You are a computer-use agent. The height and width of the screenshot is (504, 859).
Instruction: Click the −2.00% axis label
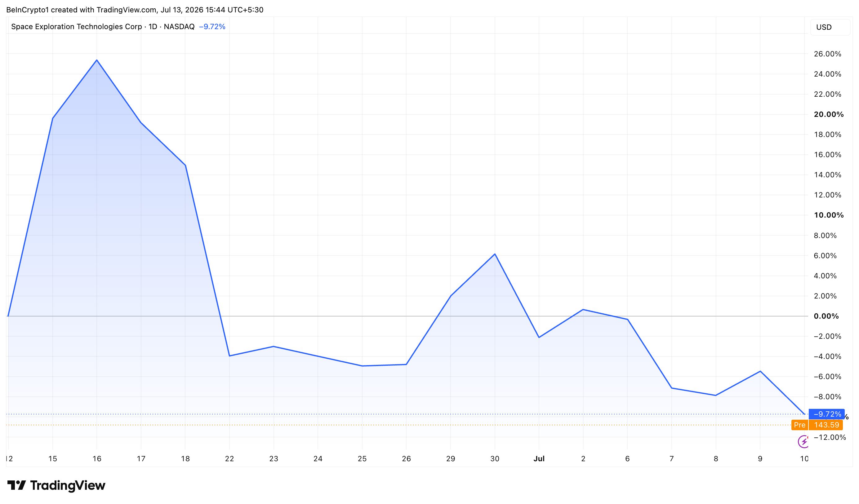click(827, 336)
